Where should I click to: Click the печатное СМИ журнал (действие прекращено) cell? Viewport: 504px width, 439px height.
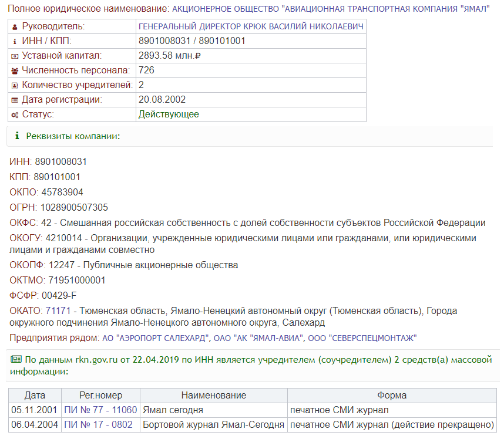pos(392,425)
